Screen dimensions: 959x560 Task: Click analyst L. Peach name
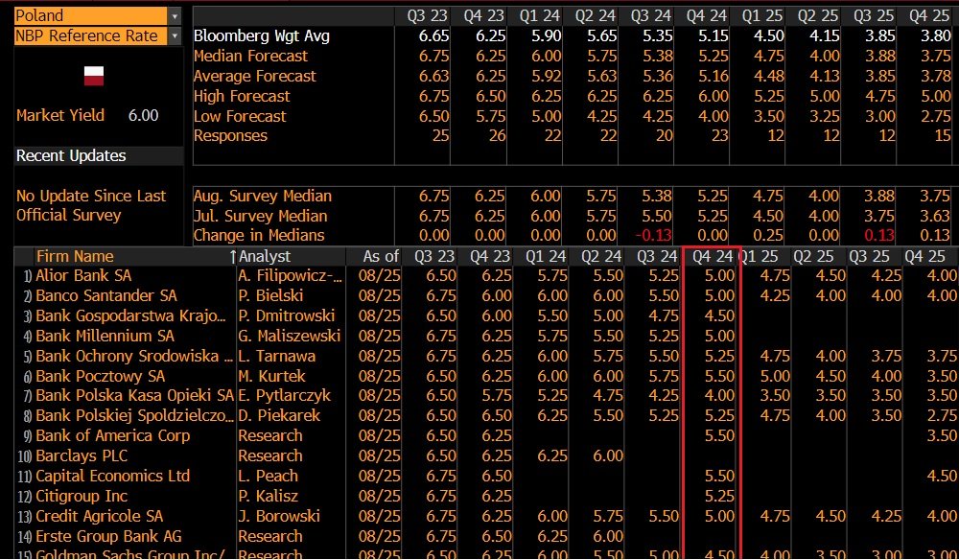click(268, 477)
